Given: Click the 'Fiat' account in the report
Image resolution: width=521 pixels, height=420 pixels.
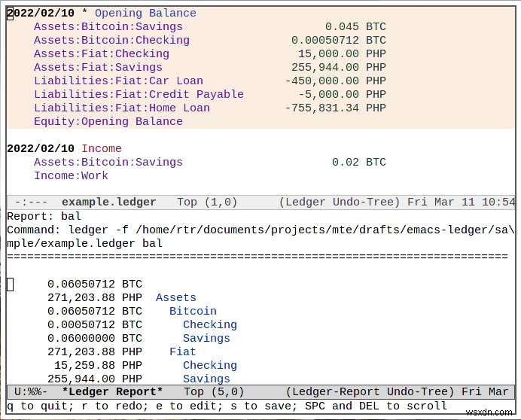Looking at the screenshot, I should point(182,352).
